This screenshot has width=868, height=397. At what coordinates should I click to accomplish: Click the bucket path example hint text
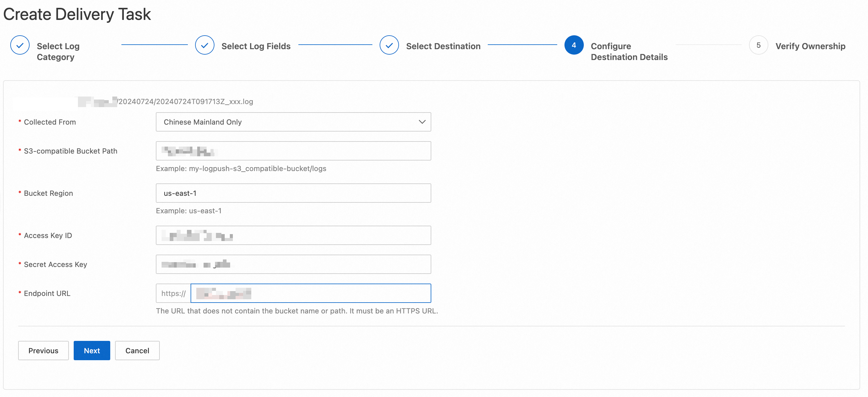tap(241, 169)
